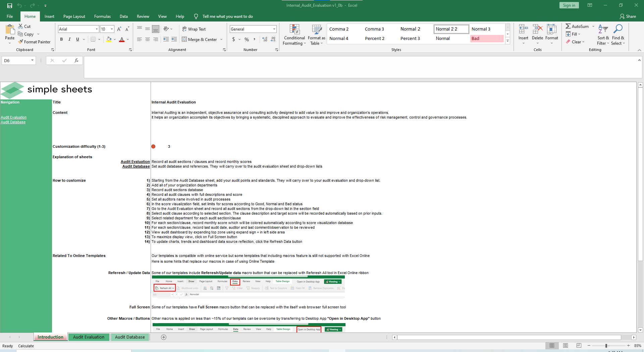Toggle Wrap Text on
The height and width of the screenshot is (352, 644).
pyautogui.click(x=194, y=29)
